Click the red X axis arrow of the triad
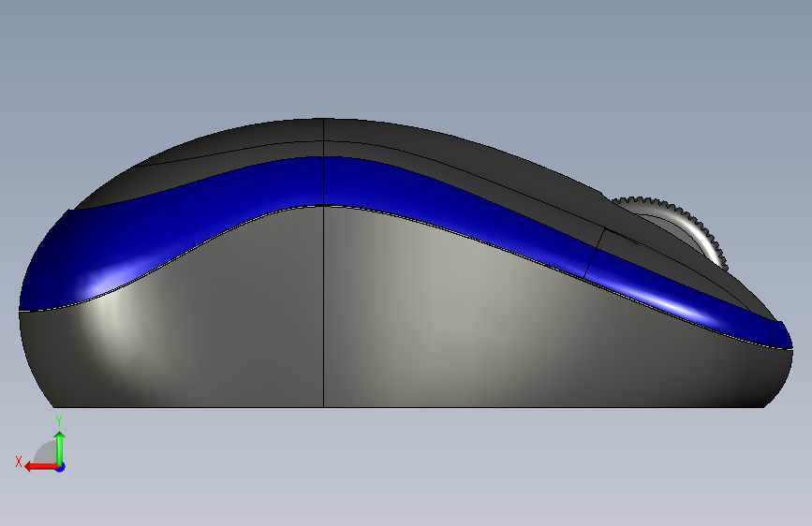This screenshot has height=526, width=812. point(40,467)
